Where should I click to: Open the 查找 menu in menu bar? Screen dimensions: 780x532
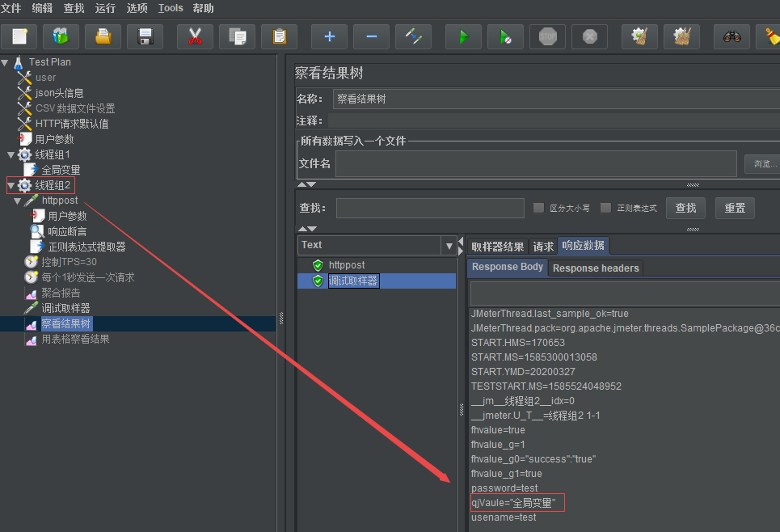[x=74, y=8]
